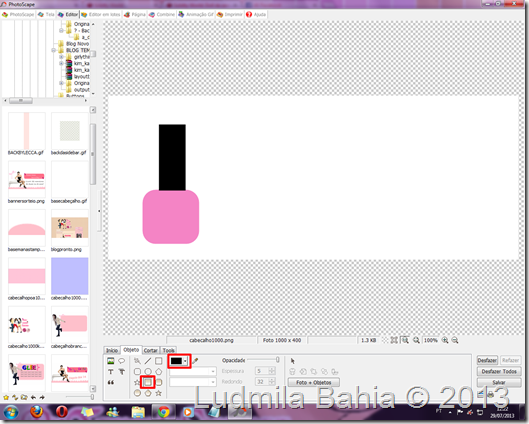
Task: Select the speech balloon tool
Action: 121,361
